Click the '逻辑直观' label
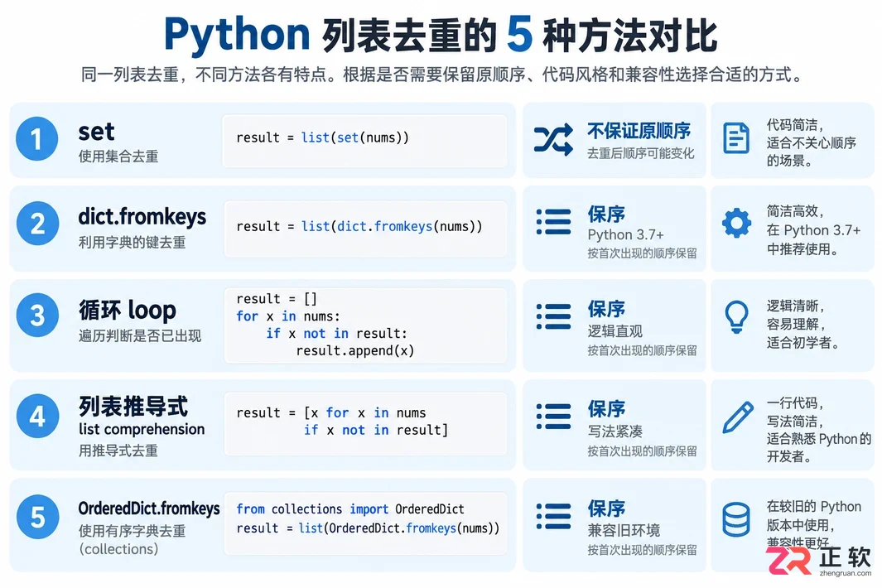Screen dimensions: 882x588 click(615, 331)
